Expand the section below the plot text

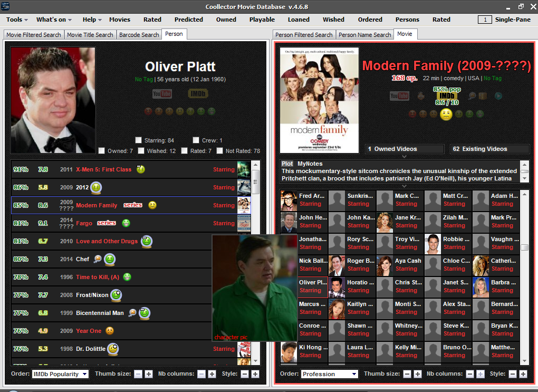(x=405, y=186)
